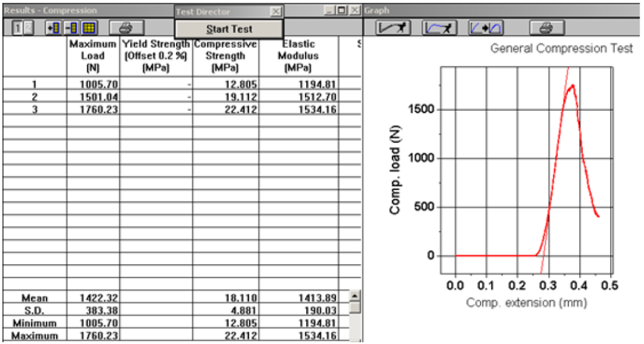The width and height of the screenshot is (644, 344).
Task: Select the Elastic Modulus column header
Action: [299, 55]
